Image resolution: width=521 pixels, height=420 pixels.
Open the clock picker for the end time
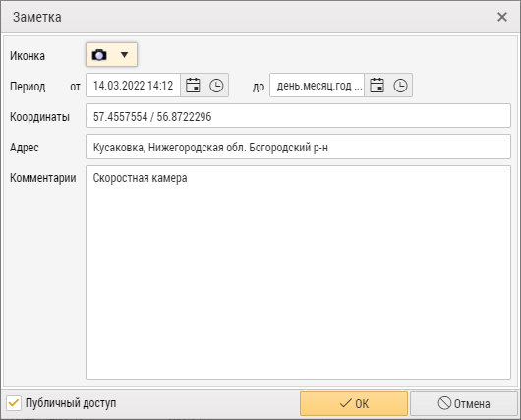tap(400, 86)
